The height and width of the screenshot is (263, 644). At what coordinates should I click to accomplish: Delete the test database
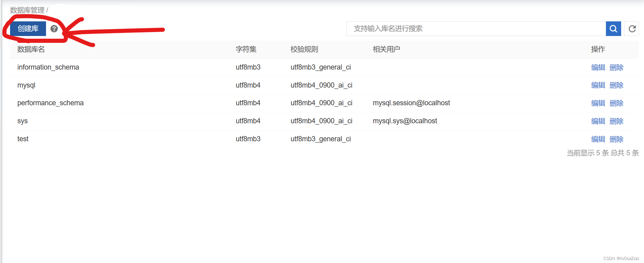click(616, 139)
